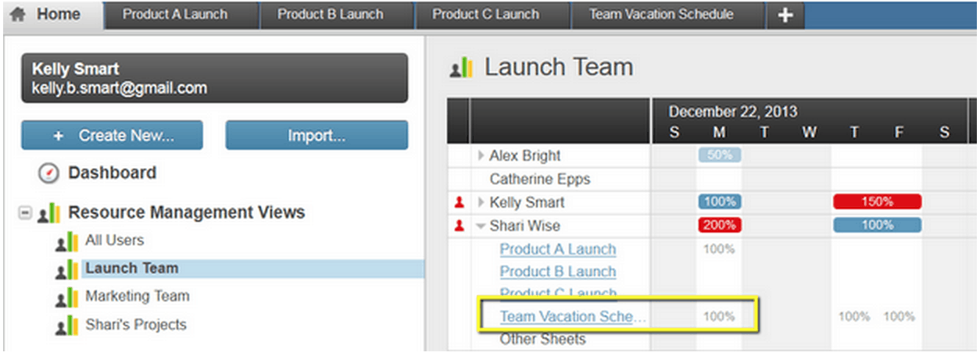Click red overallocation icon beside Kelly Smart
Screen dimensions: 980x356
pos(460,203)
